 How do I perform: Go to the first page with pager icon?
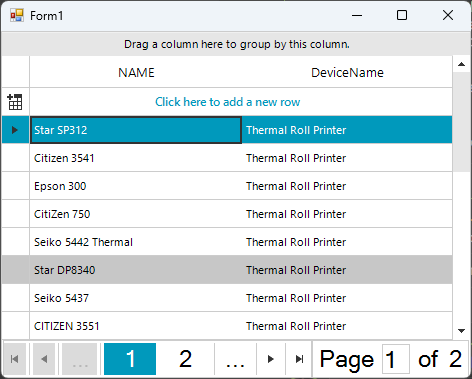click(x=14, y=359)
